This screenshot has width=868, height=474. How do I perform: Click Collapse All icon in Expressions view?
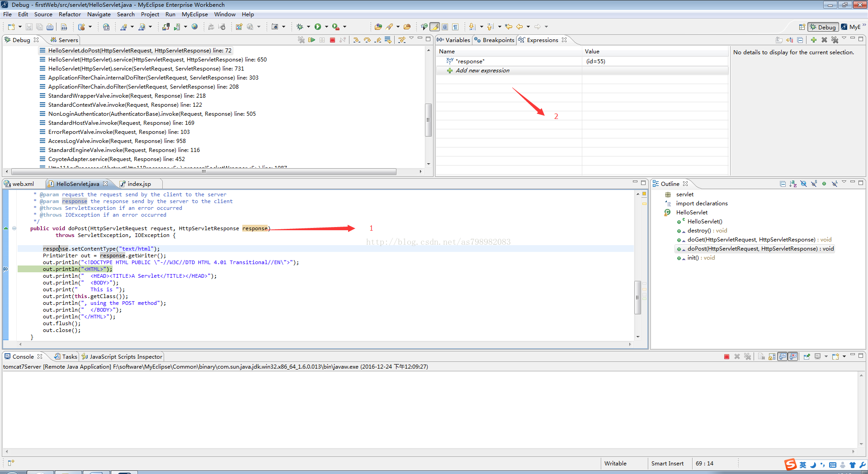(800, 40)
